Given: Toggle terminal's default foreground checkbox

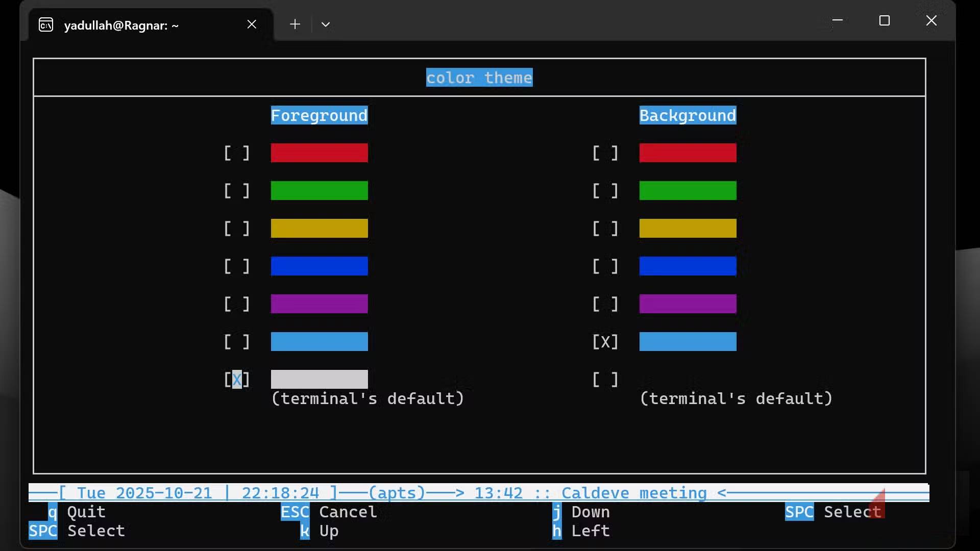Looking at the screenshot, I should pyautogui.click(x=237, y=380).
